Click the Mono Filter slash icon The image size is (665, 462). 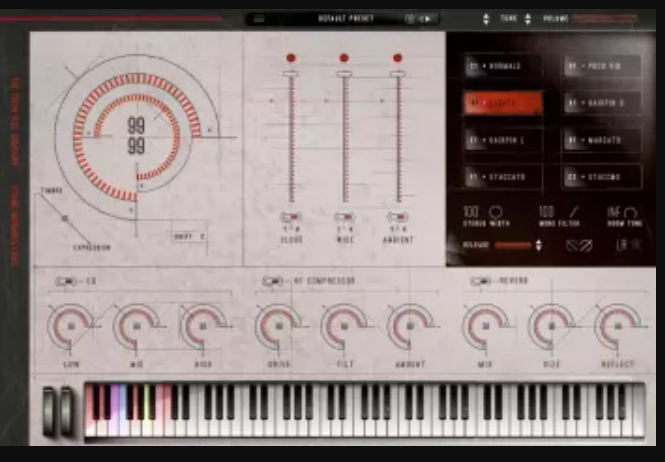click(573, 212)
